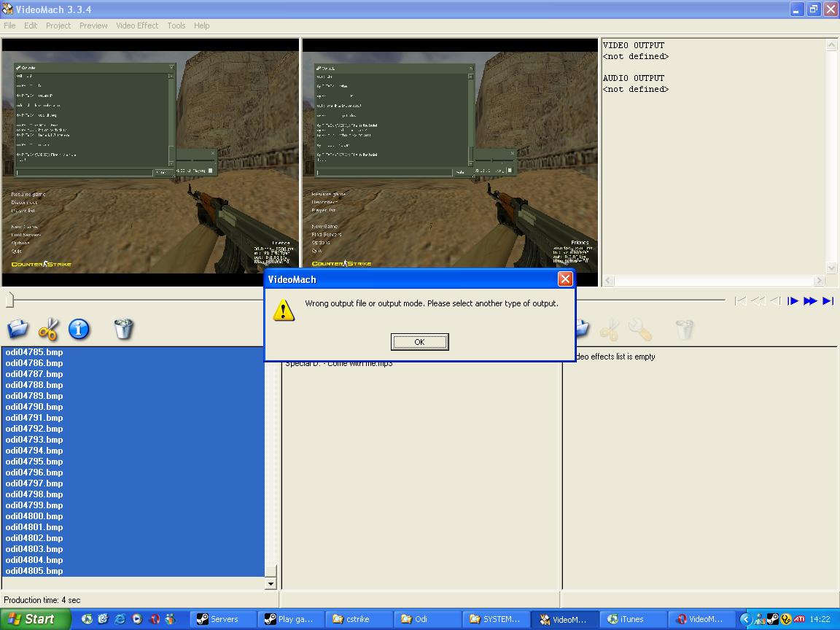Image resolution: width=840 pixels, height=630 pixels.
Task: Open the Windows Start menu
Action: coord(34,619)
